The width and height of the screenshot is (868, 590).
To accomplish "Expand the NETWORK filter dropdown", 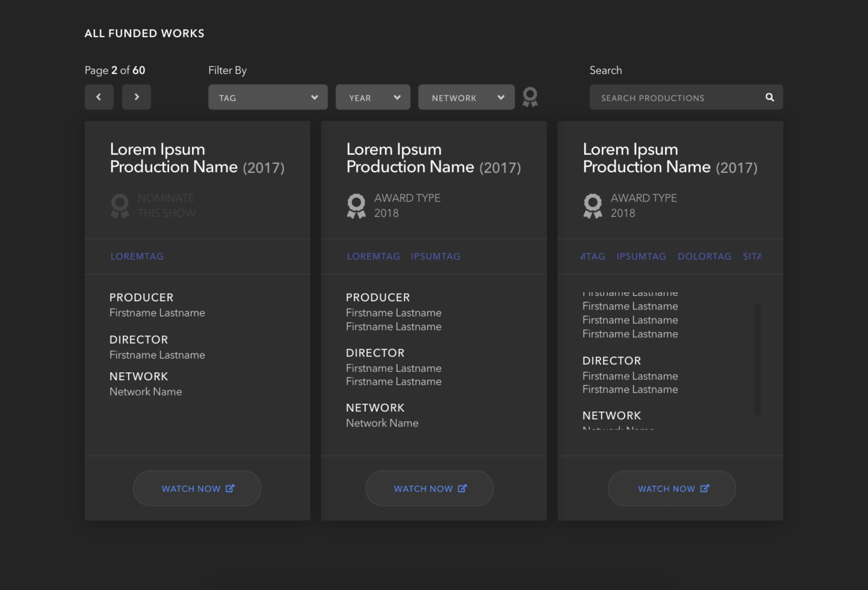I will [x=466, y=98].
